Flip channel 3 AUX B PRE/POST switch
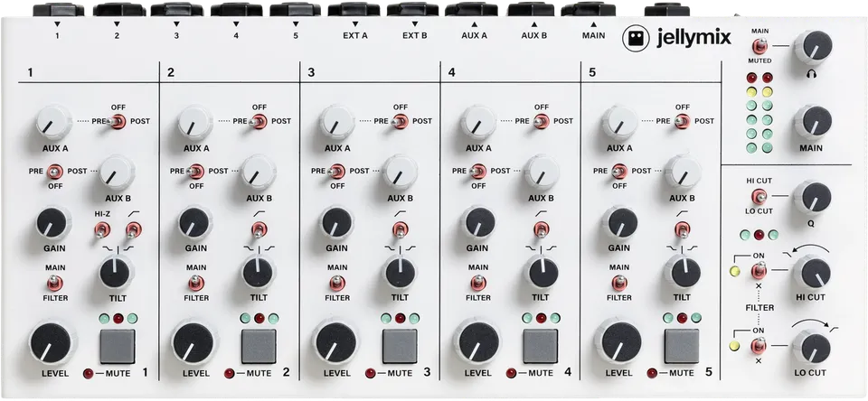 tap(336, 172)
